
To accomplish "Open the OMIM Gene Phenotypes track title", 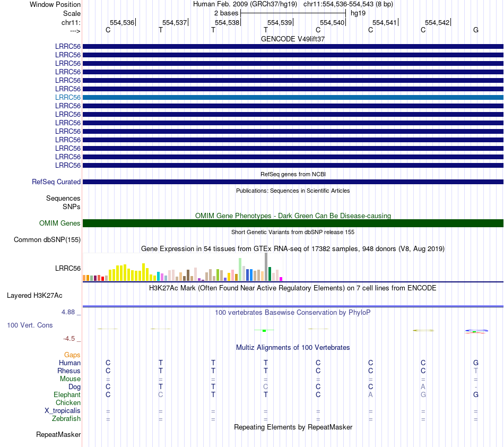I will 293,216.
